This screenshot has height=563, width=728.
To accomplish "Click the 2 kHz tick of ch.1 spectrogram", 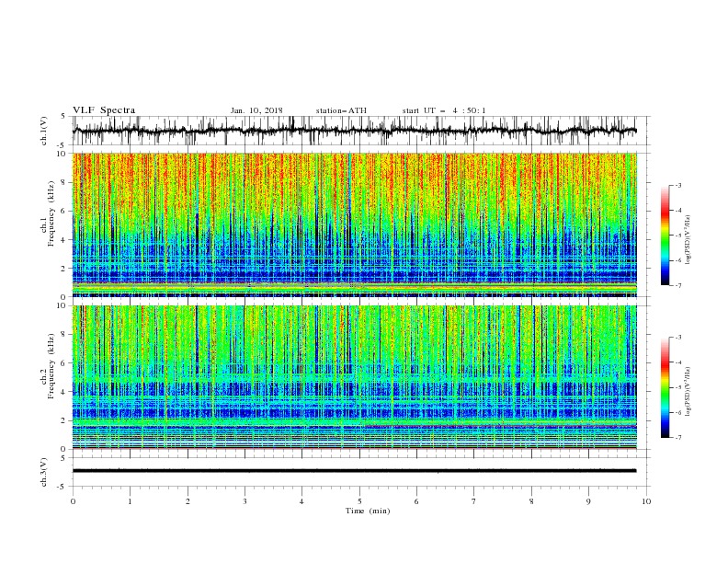I will [x=64, y=269].
